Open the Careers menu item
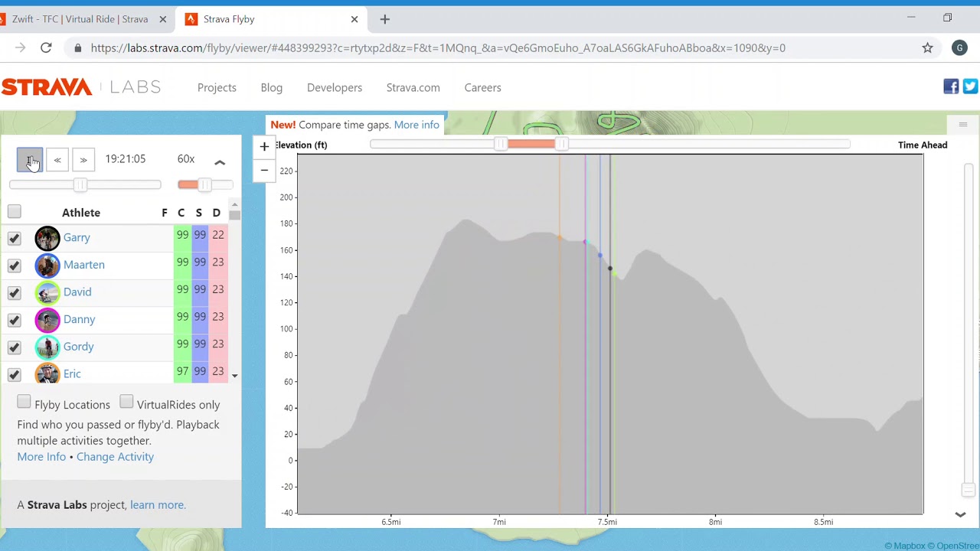Image resolution: width=980 pixels, height=551 pixels. [482, 87]
